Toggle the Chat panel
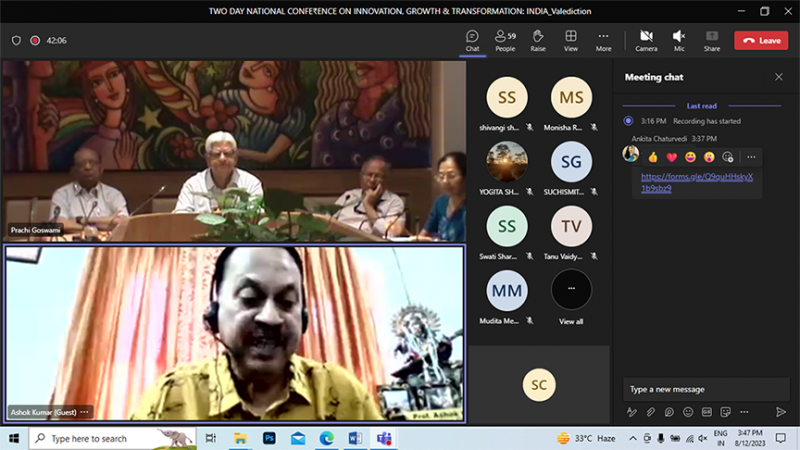Image resolution: width=800 pixels, height=450 pixels. (x=472, y=40)
